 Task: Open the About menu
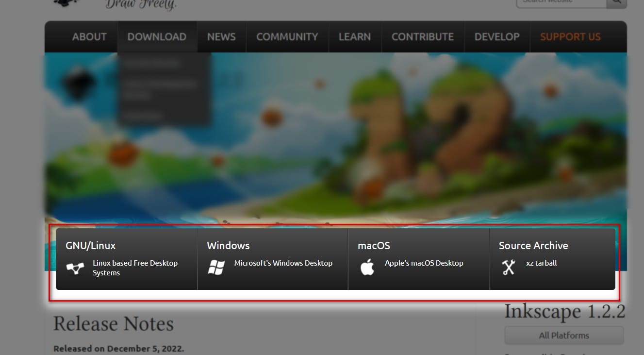(89, 37)
